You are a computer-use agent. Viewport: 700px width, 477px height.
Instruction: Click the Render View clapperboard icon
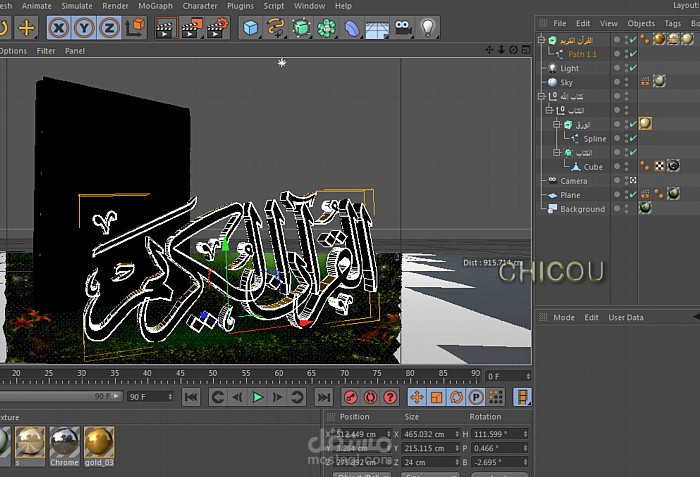point(164,28)
